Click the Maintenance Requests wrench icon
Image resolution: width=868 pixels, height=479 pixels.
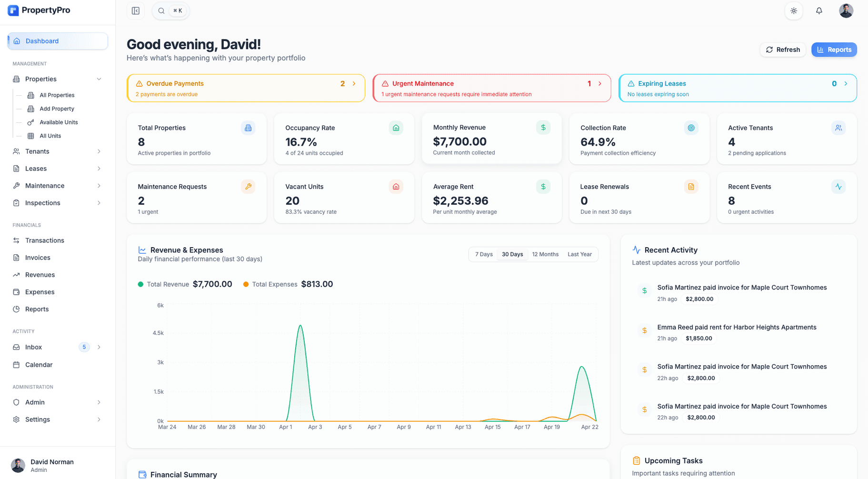point(248,187)
